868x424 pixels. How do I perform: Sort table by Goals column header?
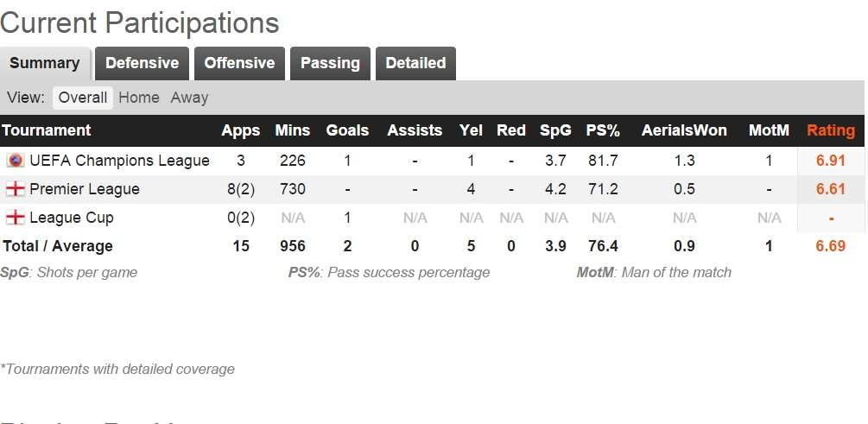click(347, 130)
